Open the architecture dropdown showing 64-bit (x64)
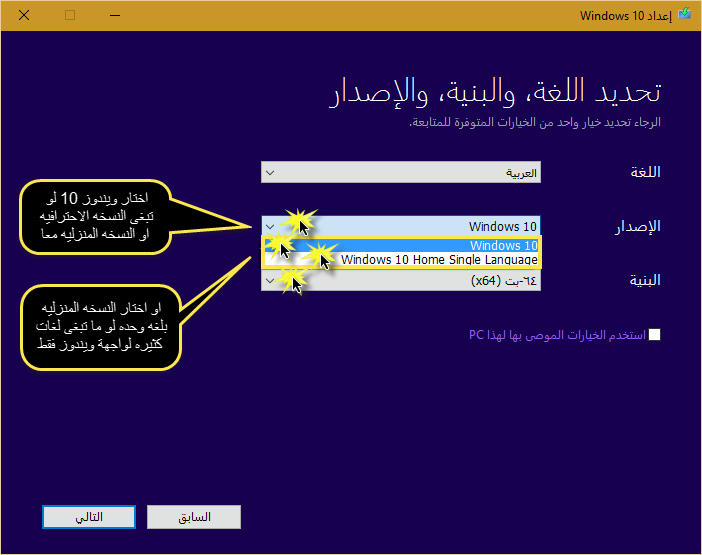Screen dimensions: 702x555 tap(401, 281)
